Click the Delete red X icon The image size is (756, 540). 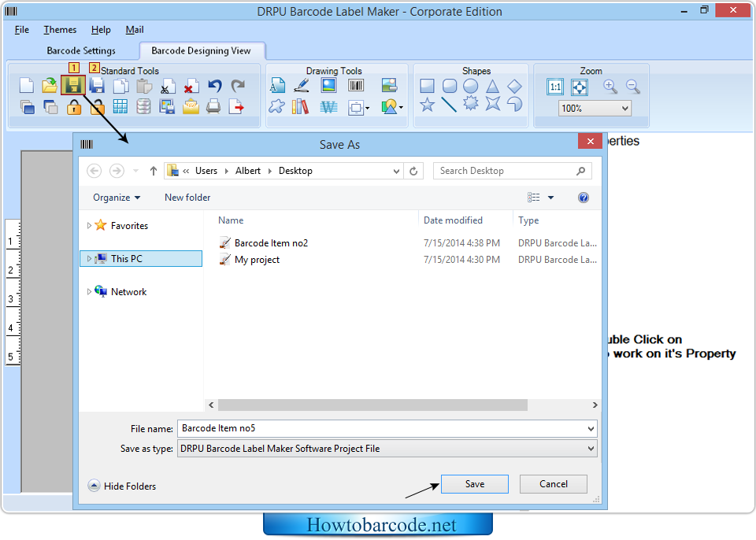pyautogui.click(x=190, y=86)
